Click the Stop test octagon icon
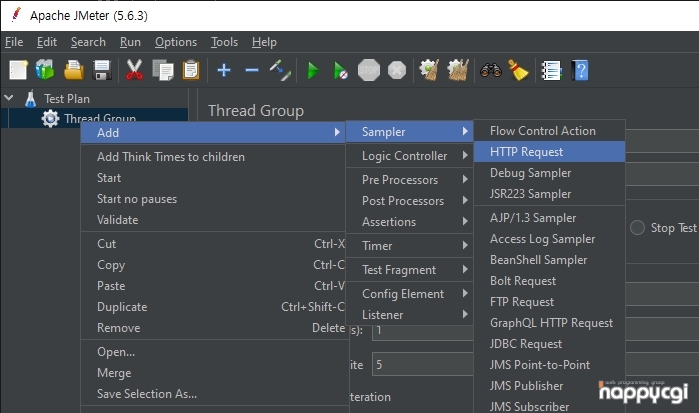 coord(369,70)
